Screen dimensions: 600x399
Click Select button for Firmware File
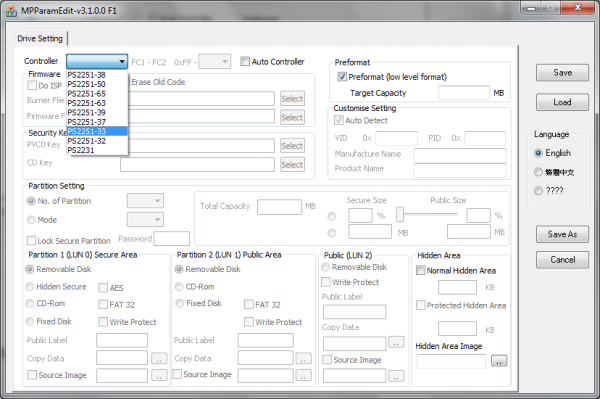click(292, 117)
